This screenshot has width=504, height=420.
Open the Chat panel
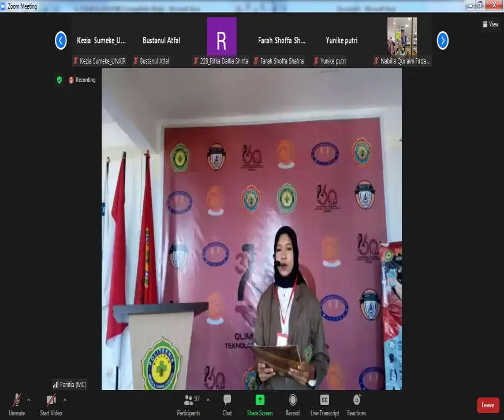point(227,404)
